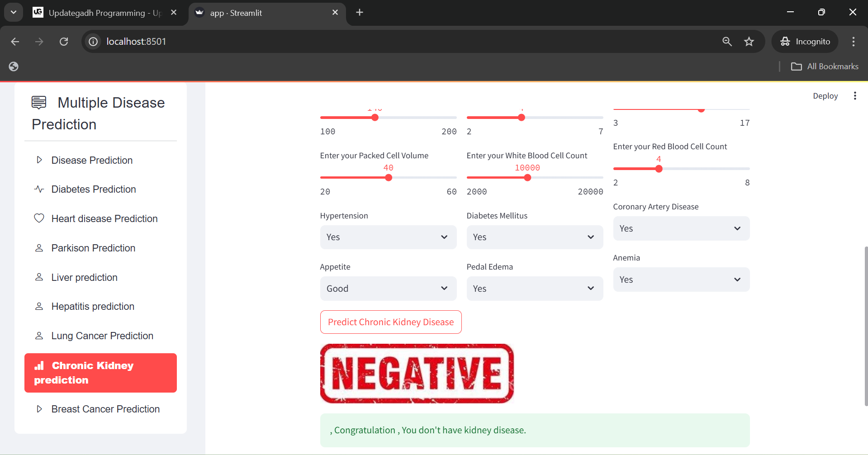868x455 pixels.
Task: Expand the Appetite dropdown showing Good
Action: (388, 289)
